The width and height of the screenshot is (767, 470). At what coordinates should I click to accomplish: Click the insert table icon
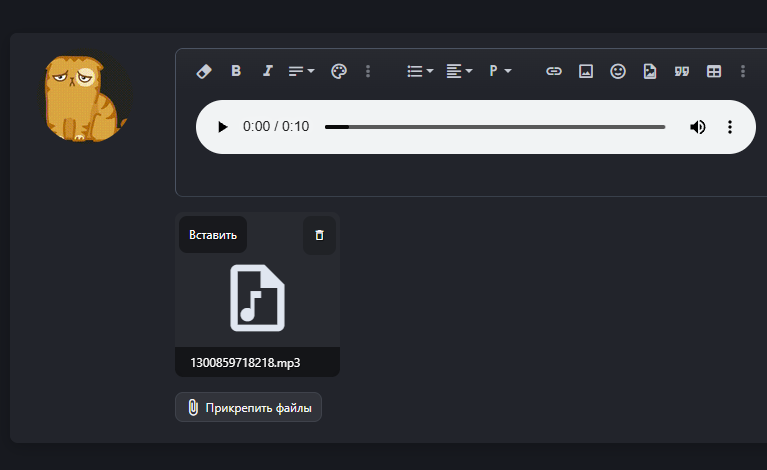coord(714,71)
